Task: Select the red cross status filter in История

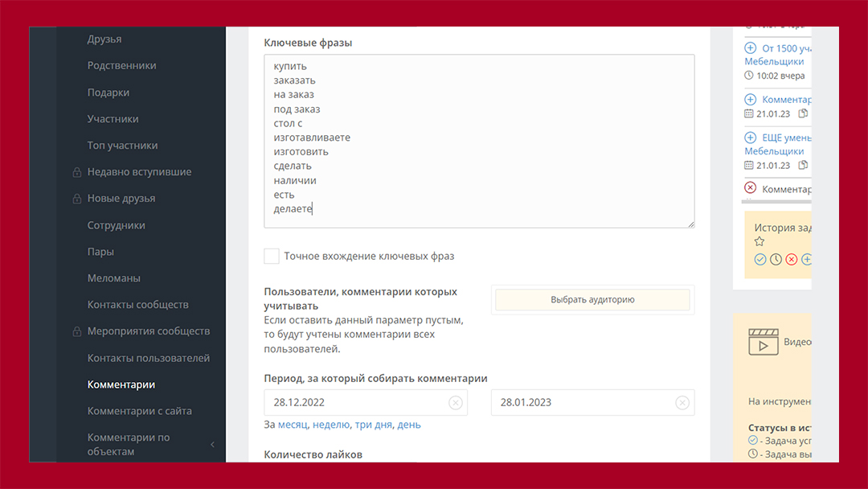Action: click(x=792, y=259)
